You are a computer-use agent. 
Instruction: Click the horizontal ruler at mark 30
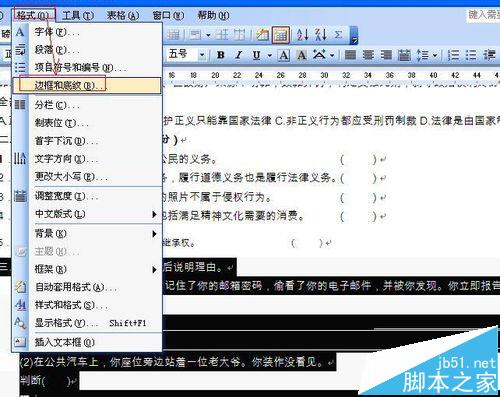(324, 75)
